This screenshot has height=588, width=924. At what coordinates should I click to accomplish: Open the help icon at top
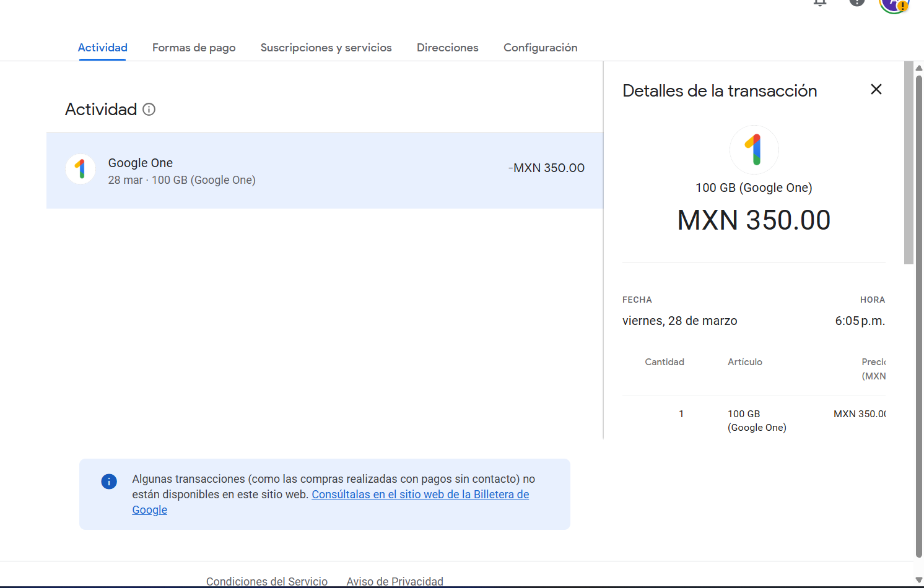tap(856, 3)
